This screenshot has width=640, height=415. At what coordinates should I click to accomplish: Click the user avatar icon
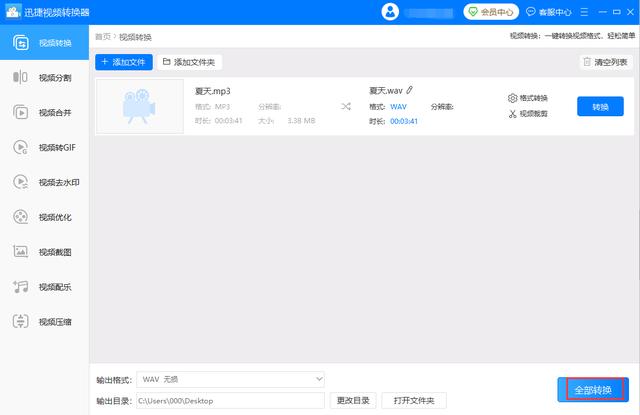(390, 12)
